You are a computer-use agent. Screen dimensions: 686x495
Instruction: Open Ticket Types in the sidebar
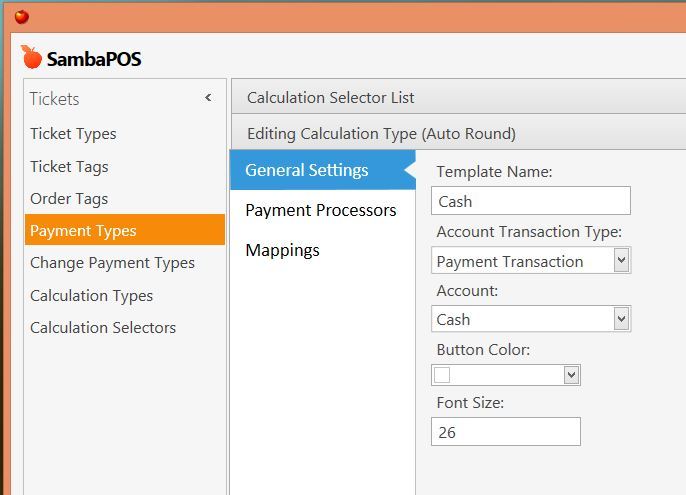[x=73, y=134]
